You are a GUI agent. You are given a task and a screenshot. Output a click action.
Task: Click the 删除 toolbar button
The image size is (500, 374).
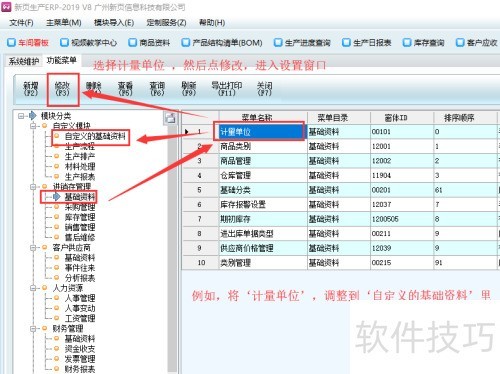pyautogui.click(x=93, y=89)
